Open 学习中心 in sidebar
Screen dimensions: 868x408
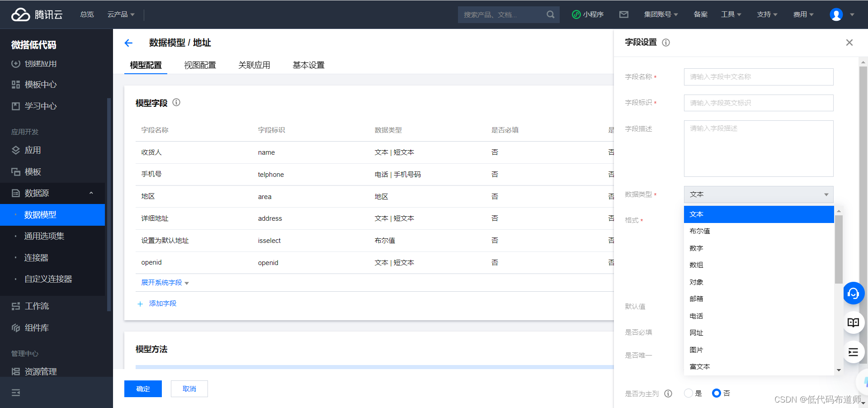point(41,106)
